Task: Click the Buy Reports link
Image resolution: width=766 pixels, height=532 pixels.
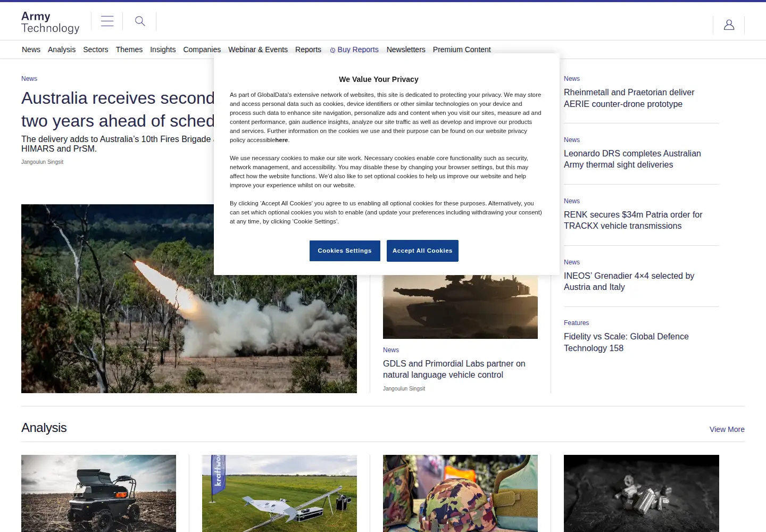Action: click(354, 49)
